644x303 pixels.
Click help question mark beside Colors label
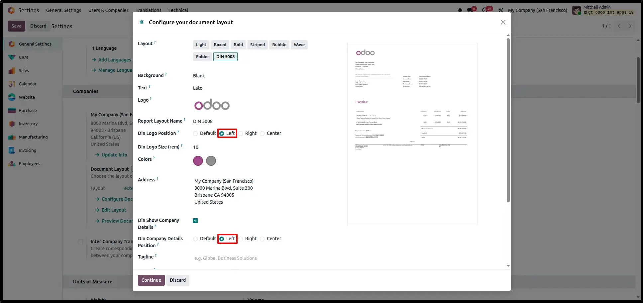154,158
